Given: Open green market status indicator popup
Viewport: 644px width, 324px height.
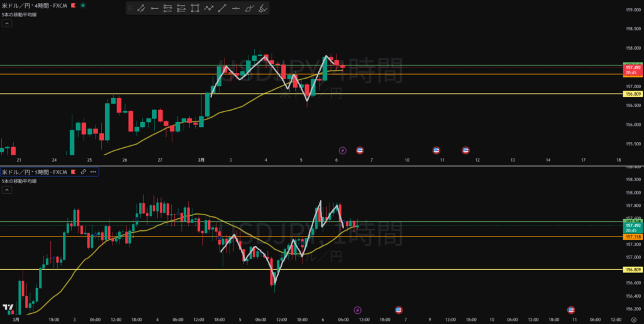Looking at the screenshot, I should 84,5.
